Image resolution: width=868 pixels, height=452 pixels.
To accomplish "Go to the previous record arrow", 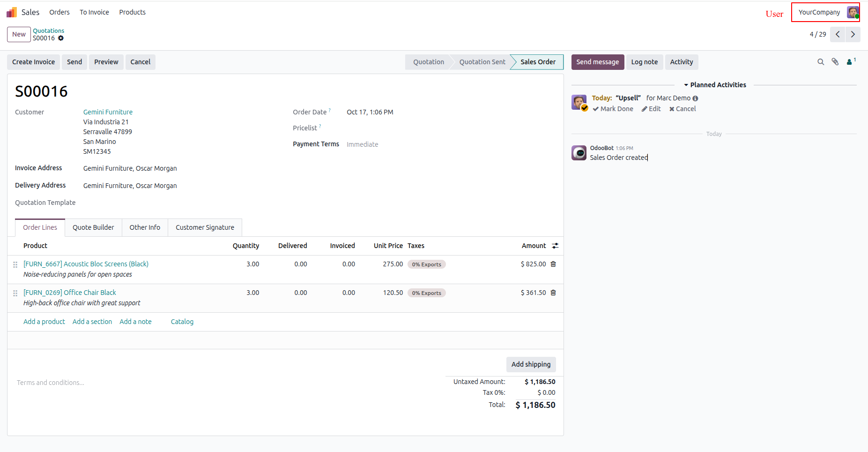I will click(838, 34).
